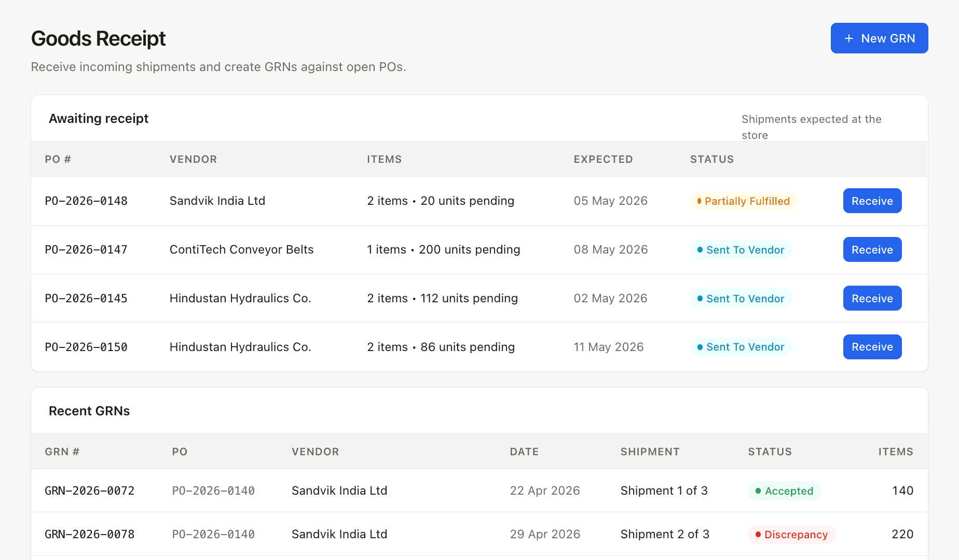Click the Awaiting receipt heading
Viewport: 959px width, 560px height.
click(99, 118)
